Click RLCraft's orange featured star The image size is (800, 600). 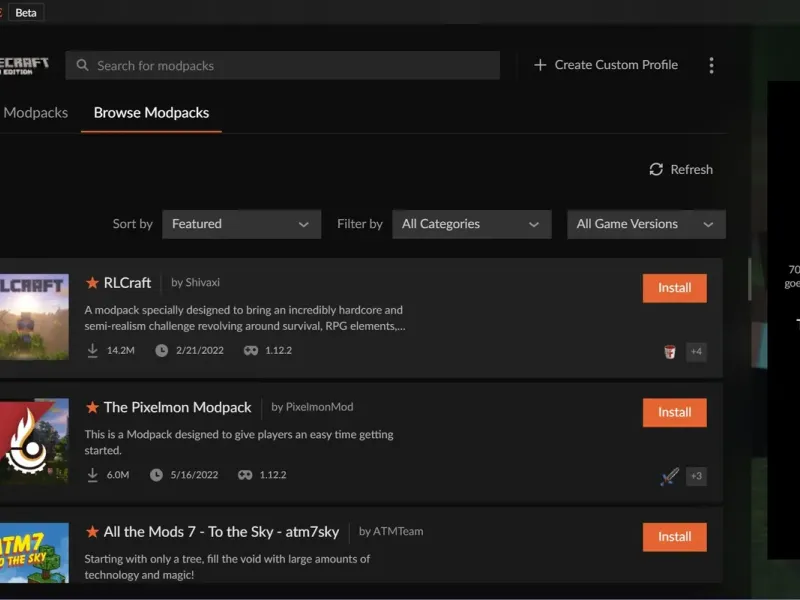[x=92, y=283]
